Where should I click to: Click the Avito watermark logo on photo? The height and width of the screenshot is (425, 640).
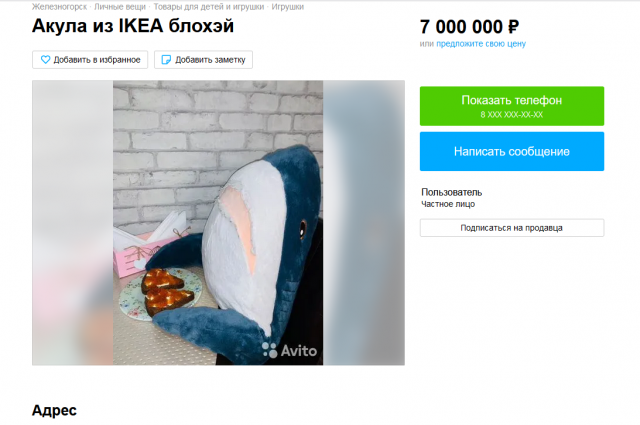[289, 350]
